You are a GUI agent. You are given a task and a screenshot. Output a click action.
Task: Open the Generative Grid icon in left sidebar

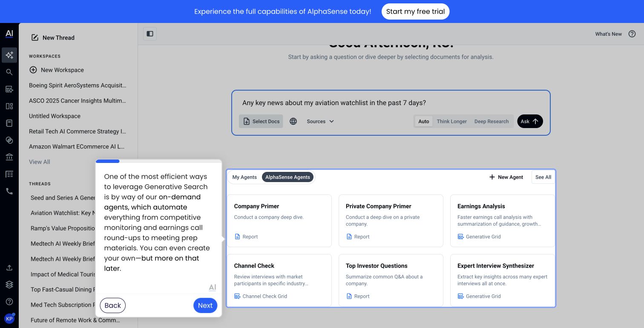(x=9, y=89)
